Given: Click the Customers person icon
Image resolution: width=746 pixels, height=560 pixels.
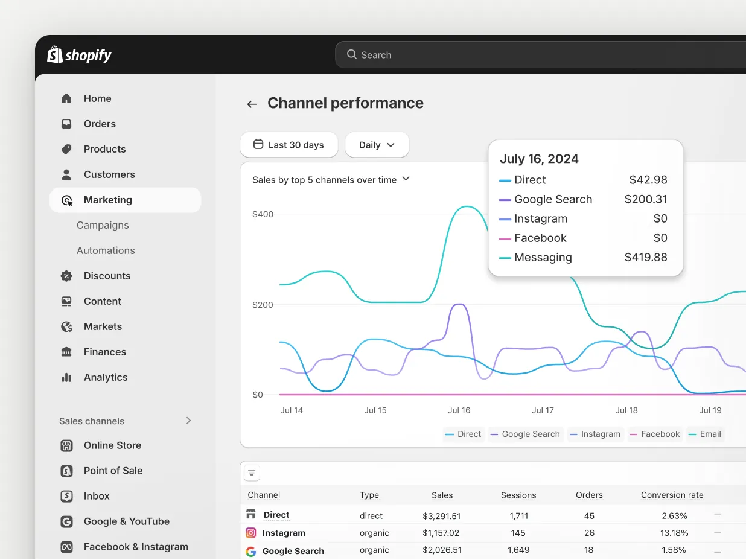Looking at the screenshot, I should 66,174.
